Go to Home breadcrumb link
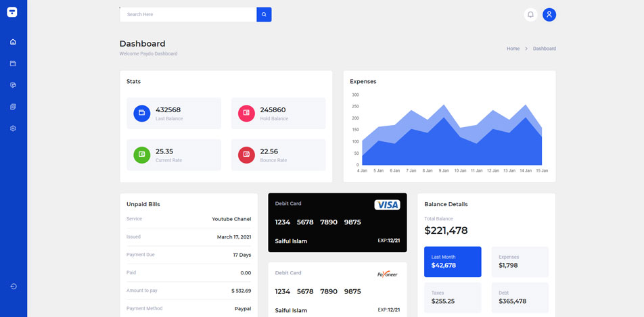Image resolution: width=644 pixels, height=317 pixels. click(513, 49)
